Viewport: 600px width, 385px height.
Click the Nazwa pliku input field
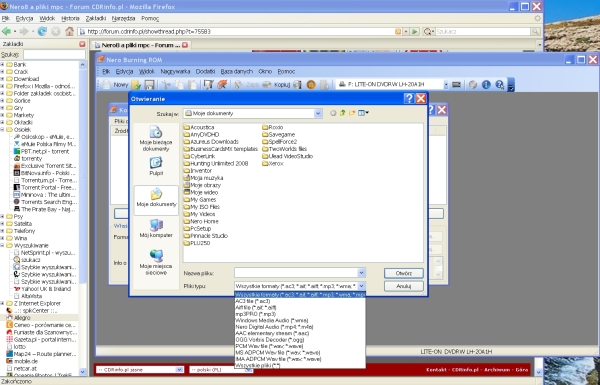pos(296,273)
